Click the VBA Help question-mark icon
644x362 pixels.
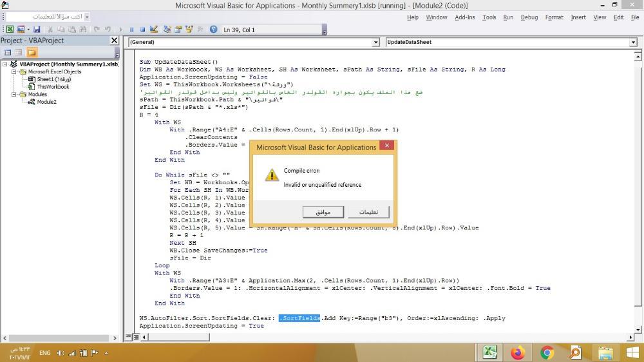pos(214,30)
